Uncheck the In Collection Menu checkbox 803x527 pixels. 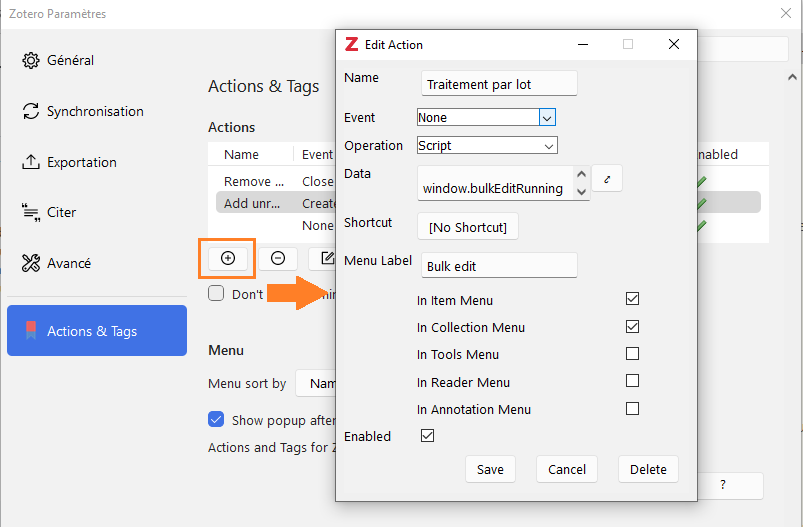click(632, 326)
